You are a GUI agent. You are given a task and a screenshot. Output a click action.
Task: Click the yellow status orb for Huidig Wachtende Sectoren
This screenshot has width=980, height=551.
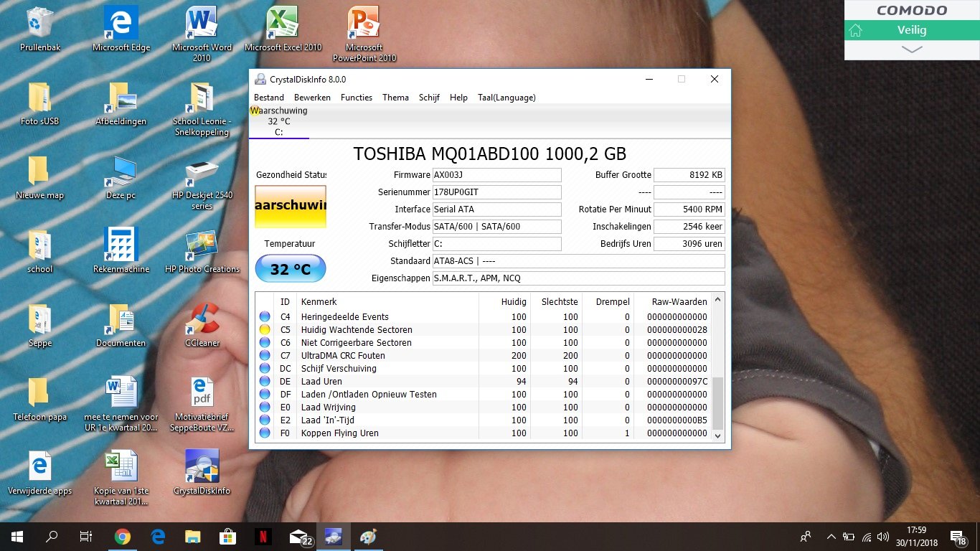click(265, 330)
